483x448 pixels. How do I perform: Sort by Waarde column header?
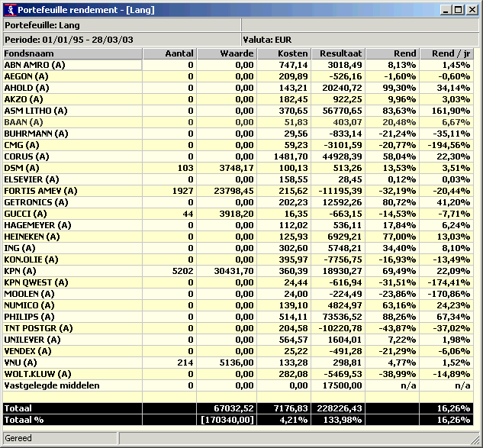pyautogui.click(x=227, y=53)
